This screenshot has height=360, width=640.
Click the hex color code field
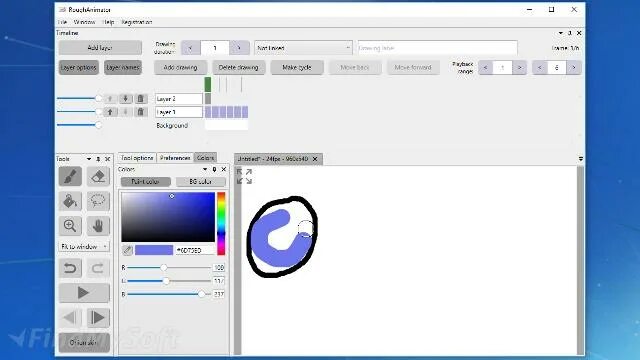(194, 250)
